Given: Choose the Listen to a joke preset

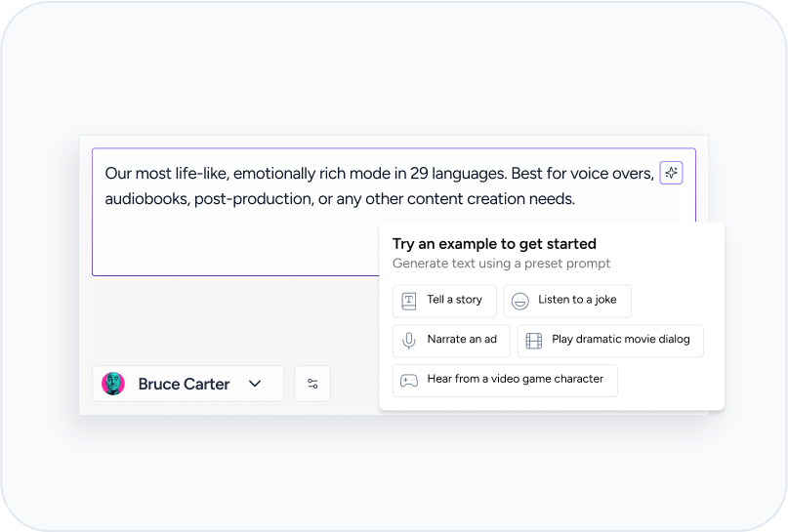Looking at the screenshot, I should [567, 302].
